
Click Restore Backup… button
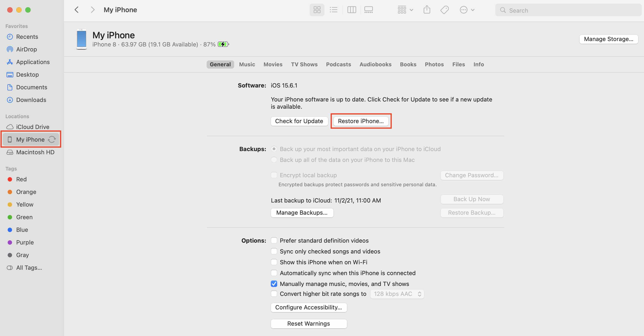pos(471,213)
